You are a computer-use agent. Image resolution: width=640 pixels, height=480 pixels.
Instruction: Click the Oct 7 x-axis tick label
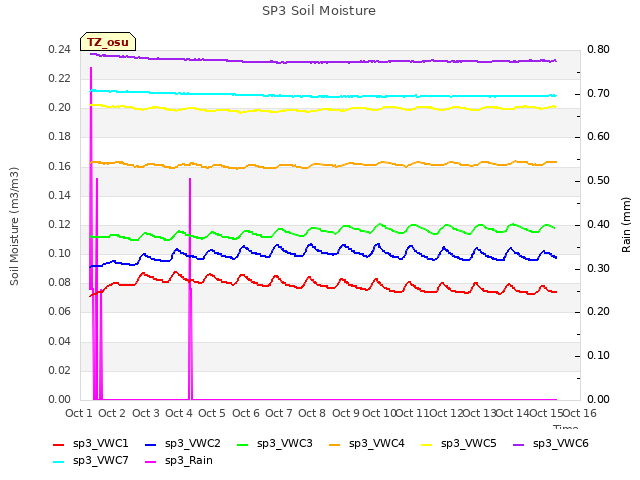[x=279, y=413]
